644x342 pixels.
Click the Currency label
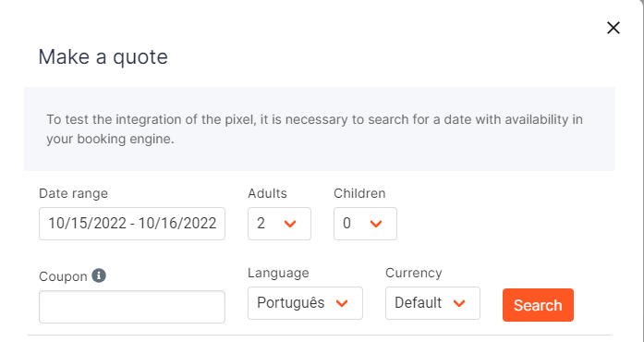[x=414, y=273]
